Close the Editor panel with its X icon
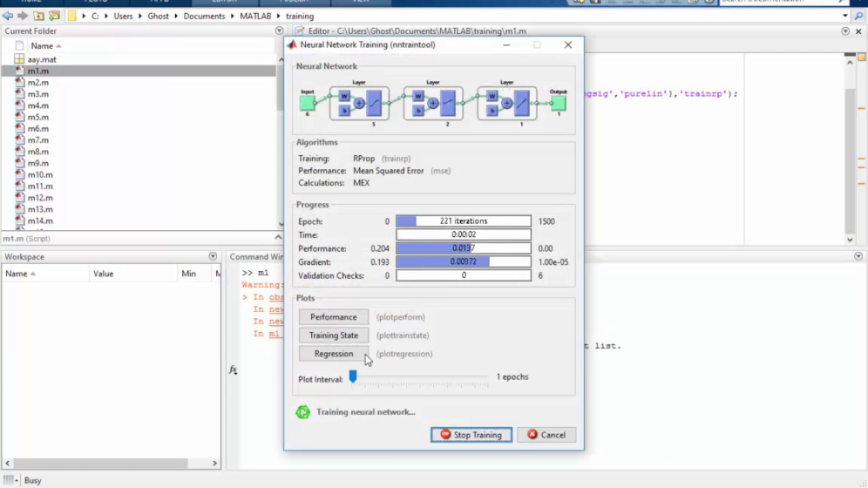 tap(858, 30)
